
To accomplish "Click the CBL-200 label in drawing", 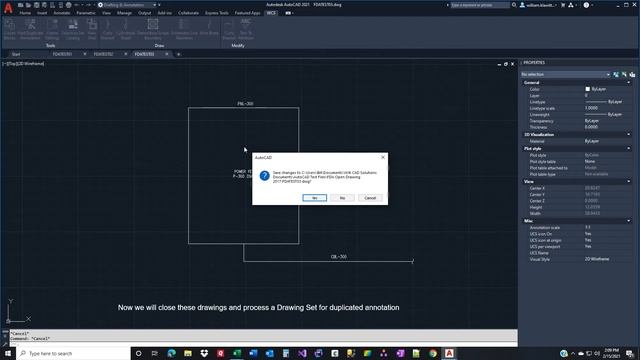I will pos(339,257).
